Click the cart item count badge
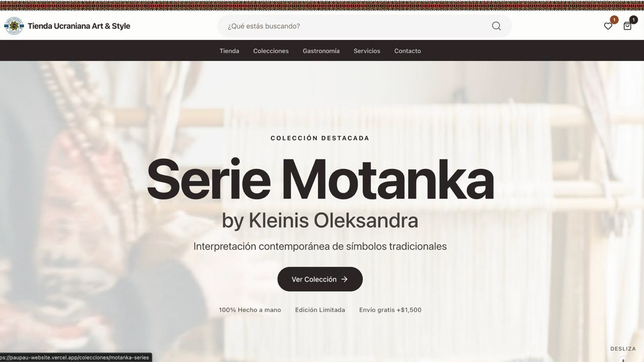Screen dimensions: 644x362 633,20
